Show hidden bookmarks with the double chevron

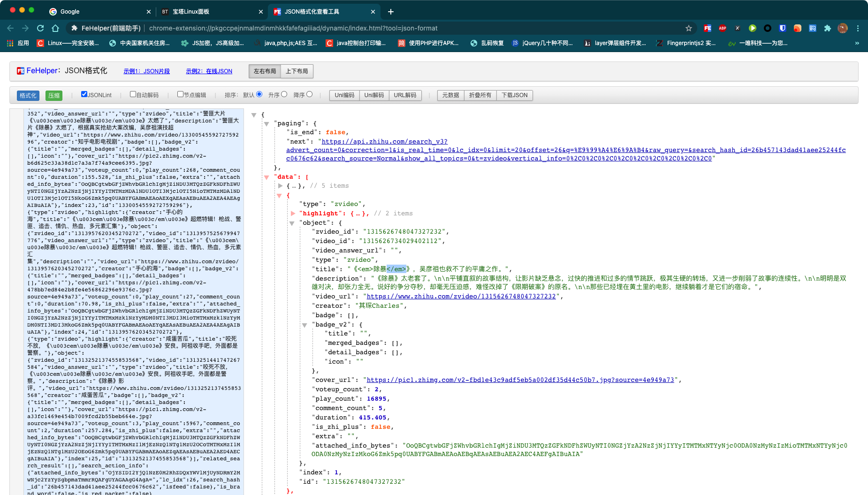coord(857,43)
